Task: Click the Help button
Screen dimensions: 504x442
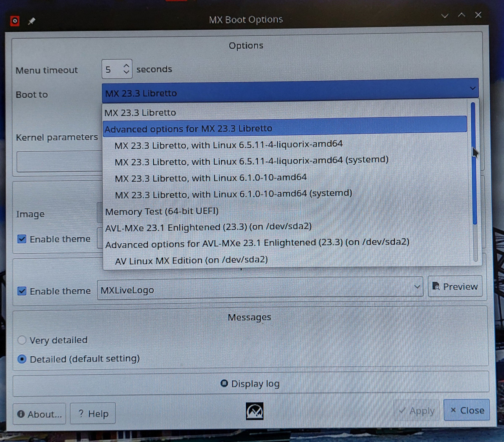Action: [93, 414]
